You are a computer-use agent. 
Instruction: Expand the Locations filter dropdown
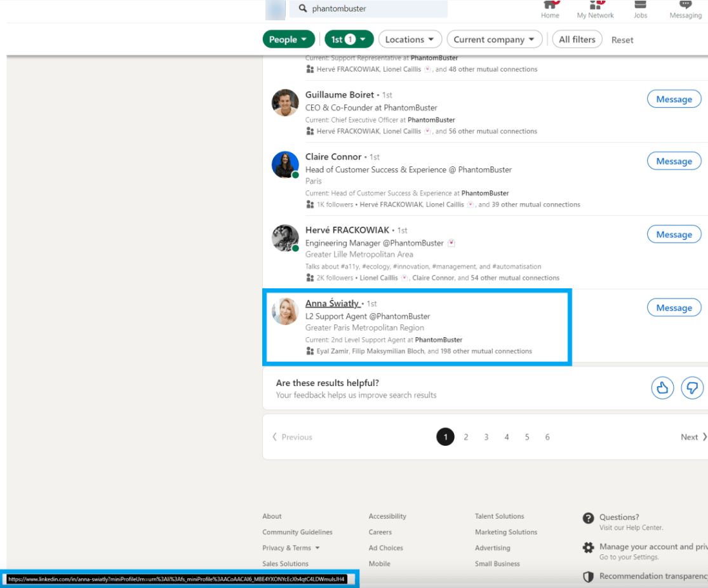click(409, 39)
